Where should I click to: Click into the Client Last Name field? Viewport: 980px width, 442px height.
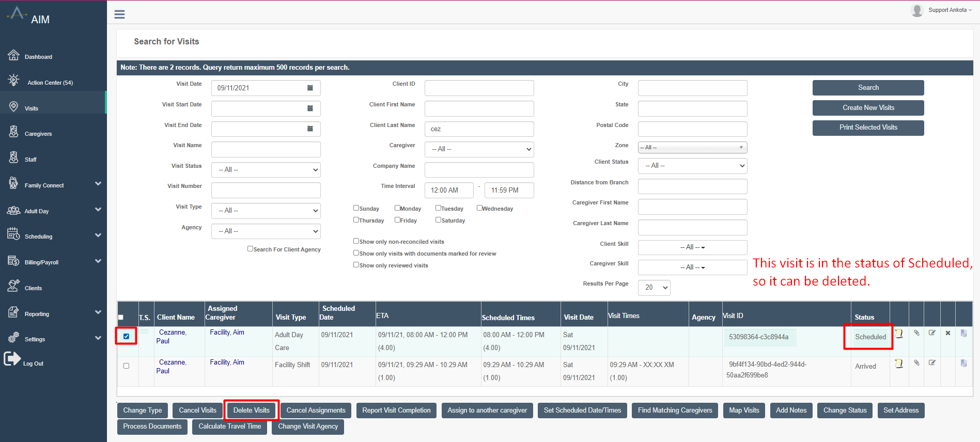pyautogui.click(x=479, y=129)
